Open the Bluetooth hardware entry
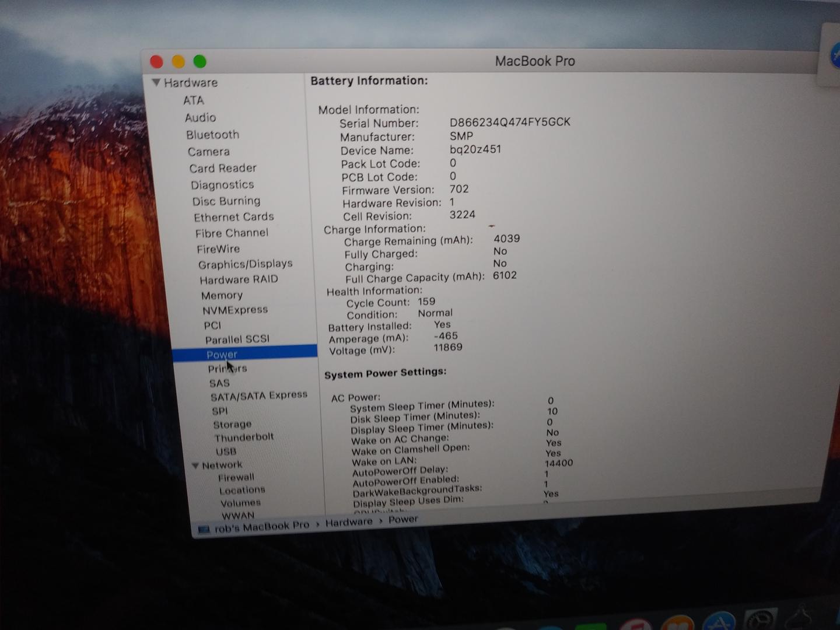The width and height of the screenshot is (840, 630). [x=212, y=135]
